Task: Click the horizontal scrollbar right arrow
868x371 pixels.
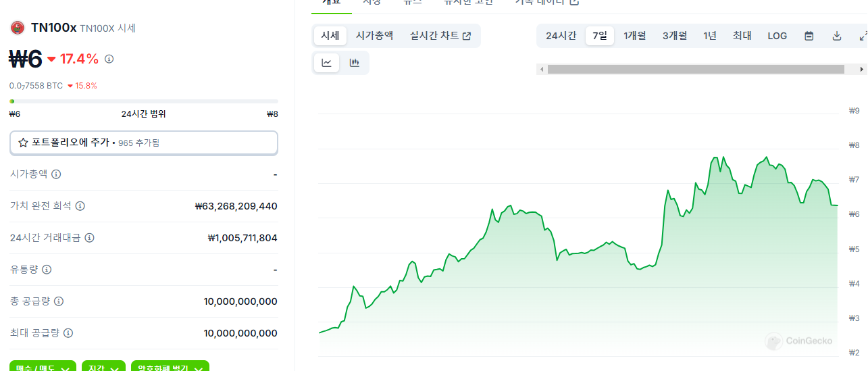Action: (861, 69)
